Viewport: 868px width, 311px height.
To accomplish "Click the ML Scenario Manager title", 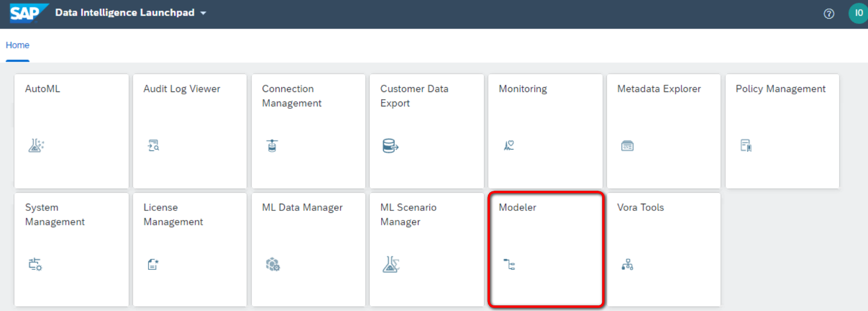I will click(x=408, y=215).
